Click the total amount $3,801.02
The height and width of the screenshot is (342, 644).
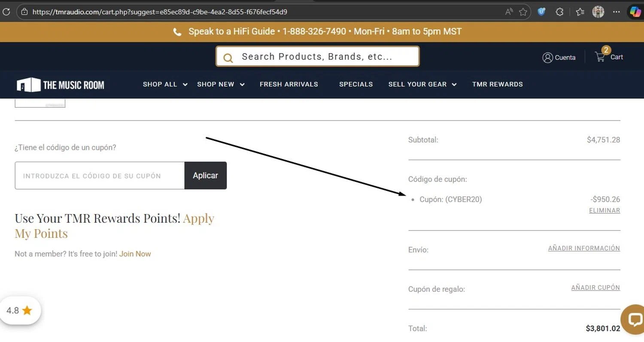click(603, 329)
